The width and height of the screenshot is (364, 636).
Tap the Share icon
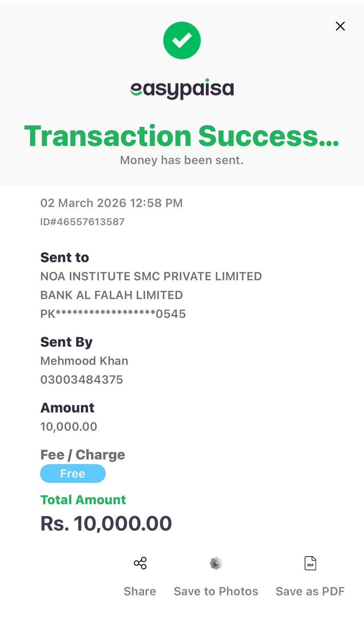point(140,563)
